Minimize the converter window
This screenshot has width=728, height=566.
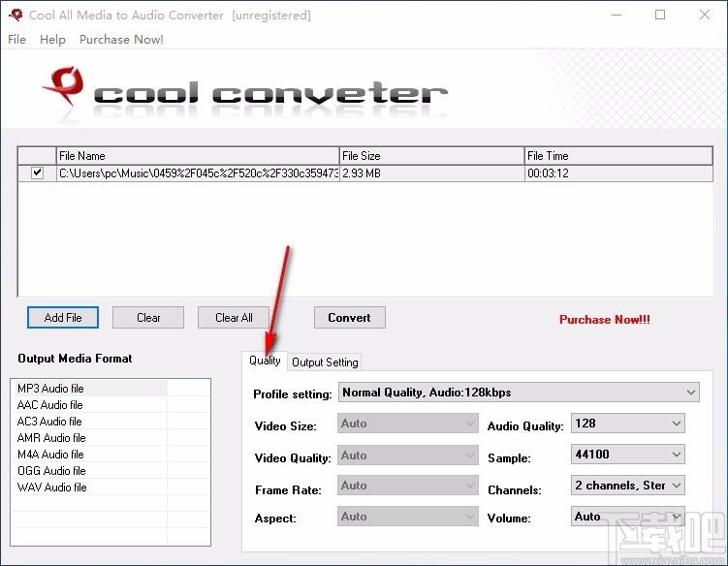coord(617,15)
